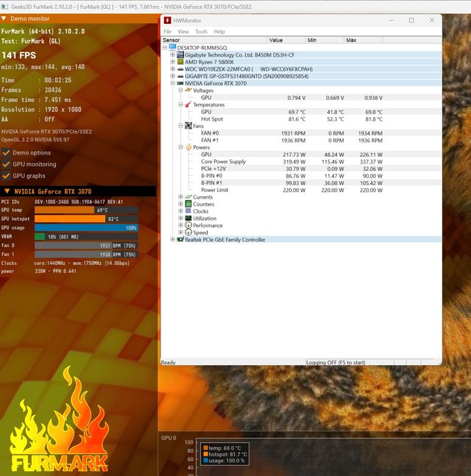Collapse the Voltages group
Viewport: 471px width, 476px height.
tap(181, 90)
